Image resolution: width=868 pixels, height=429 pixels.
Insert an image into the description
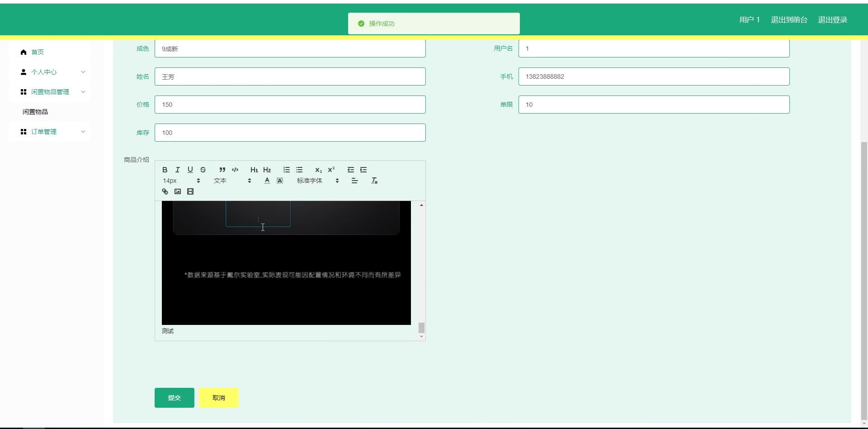178,191
